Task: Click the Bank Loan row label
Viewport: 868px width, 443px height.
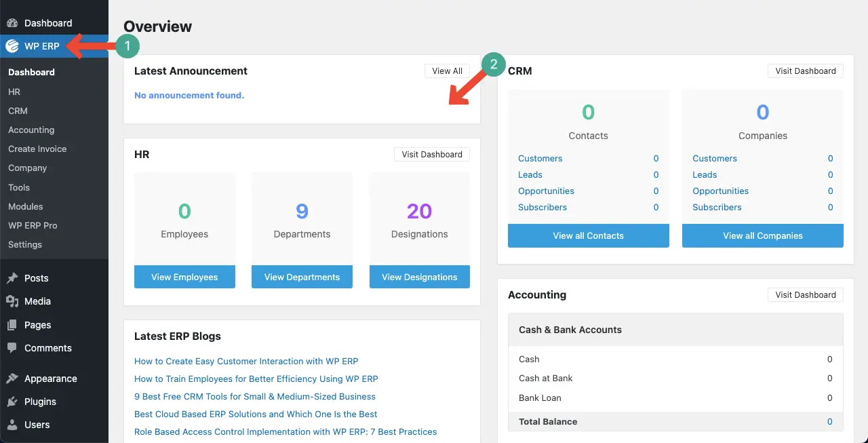Action: 540,398
